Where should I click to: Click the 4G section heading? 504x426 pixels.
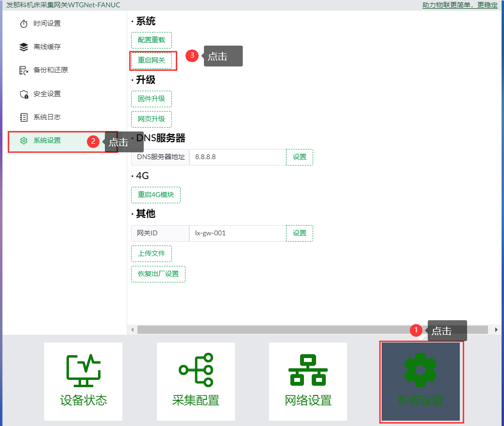(x=142, y=176)
